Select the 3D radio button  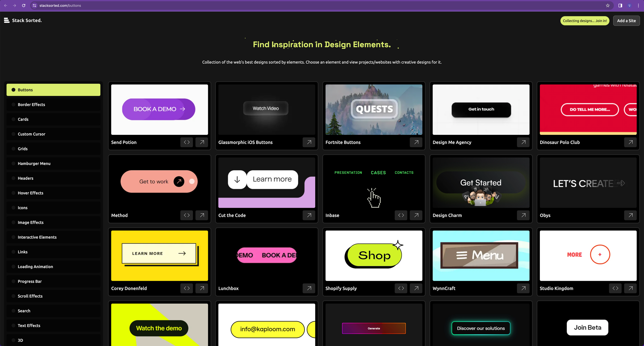13,340
